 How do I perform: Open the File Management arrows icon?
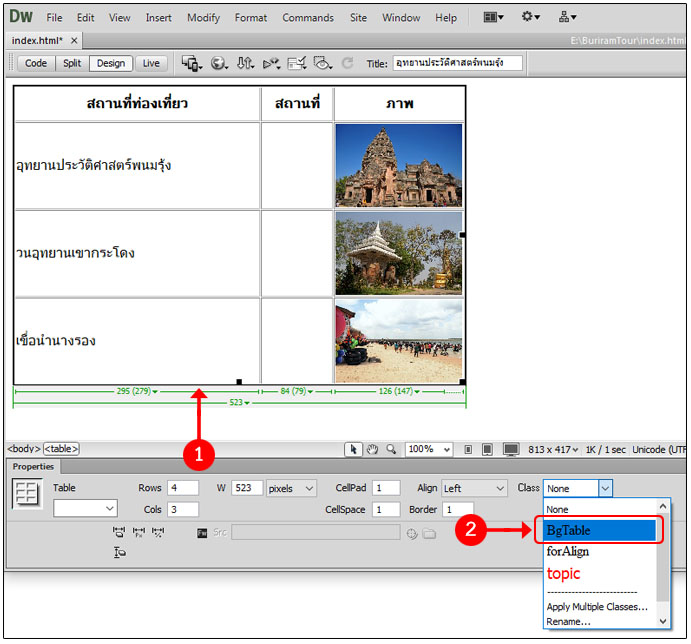point(245,63)
